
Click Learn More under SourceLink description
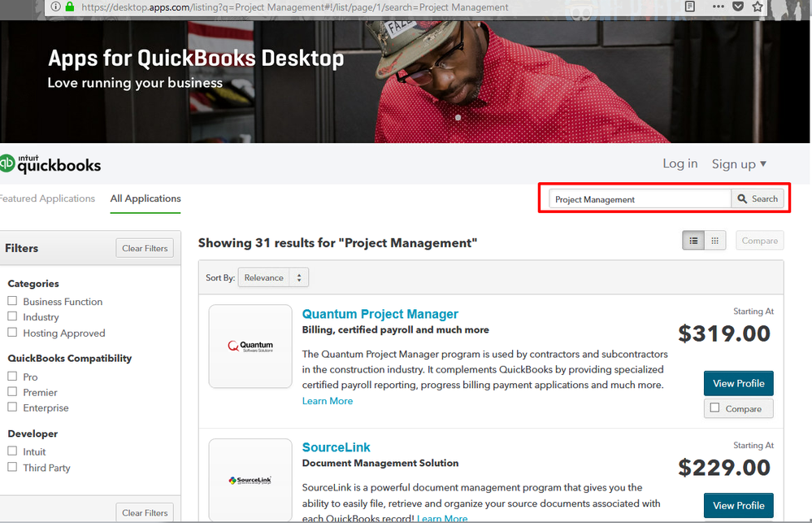[442, 518]
